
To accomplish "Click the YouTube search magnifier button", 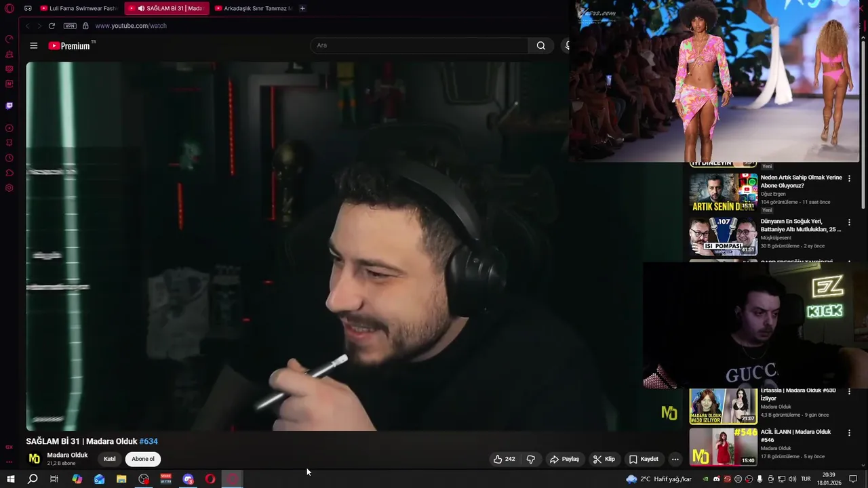I will click(x=540, y=45).
